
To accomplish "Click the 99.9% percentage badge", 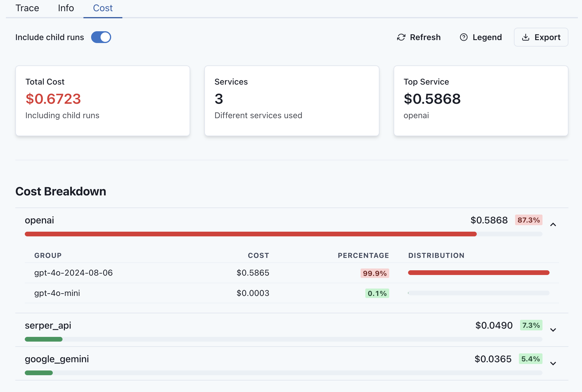I will tap(375, 273).
